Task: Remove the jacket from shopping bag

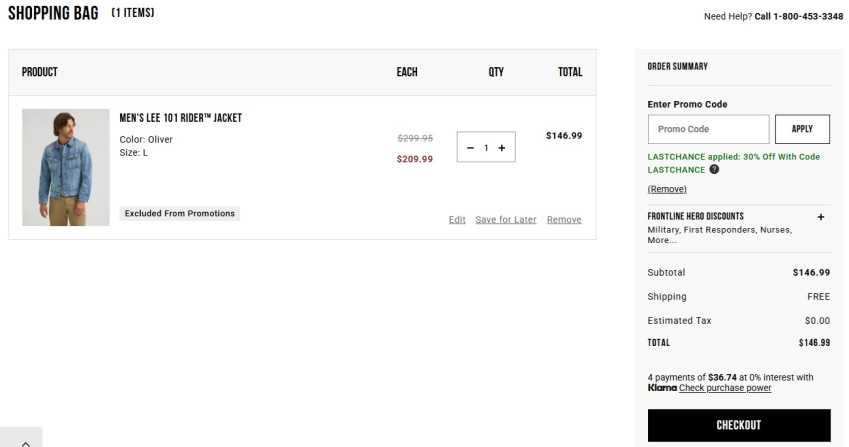Action: tap(564, 220)
